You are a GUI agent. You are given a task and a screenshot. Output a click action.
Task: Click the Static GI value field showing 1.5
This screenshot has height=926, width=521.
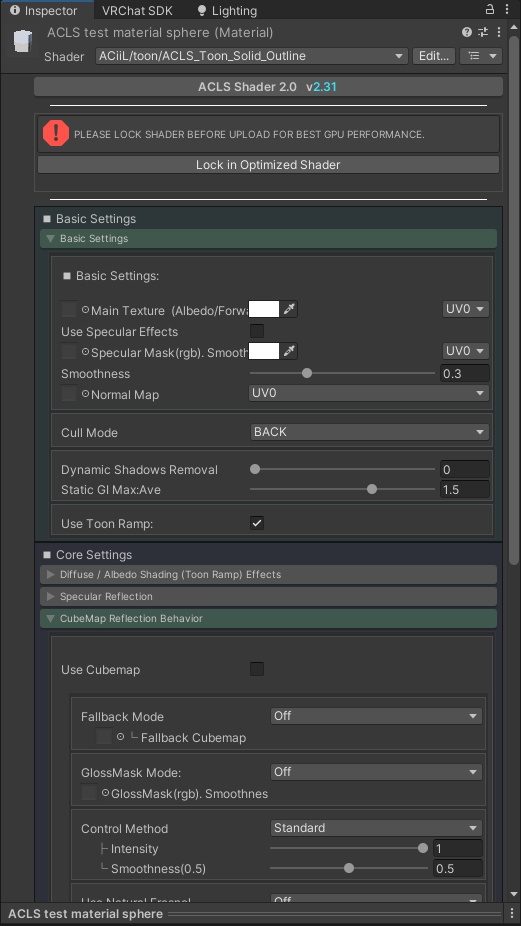[x=465, y=489]
